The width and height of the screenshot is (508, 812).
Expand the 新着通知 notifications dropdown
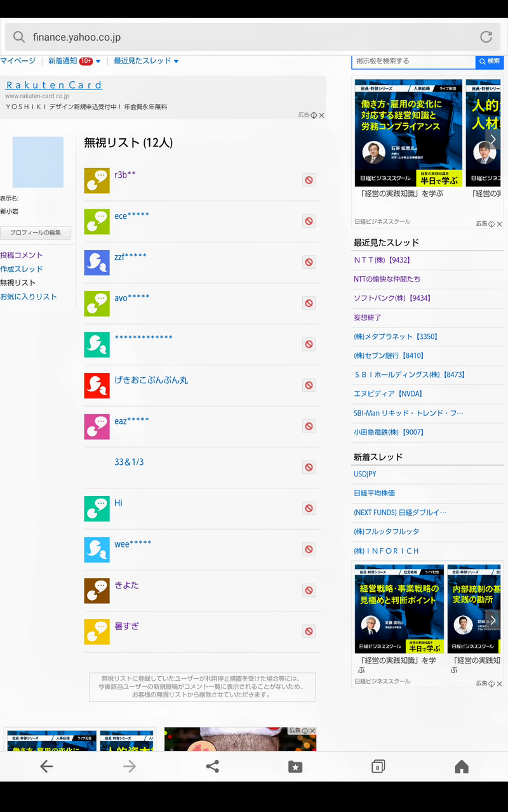[98, 62]
